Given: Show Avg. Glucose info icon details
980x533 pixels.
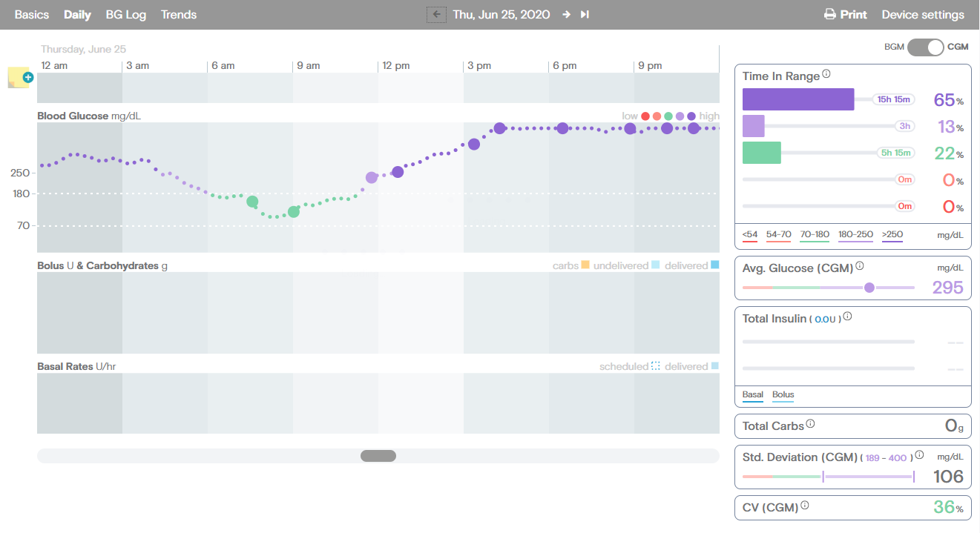Looking at the screenshot, I should 860,266.
